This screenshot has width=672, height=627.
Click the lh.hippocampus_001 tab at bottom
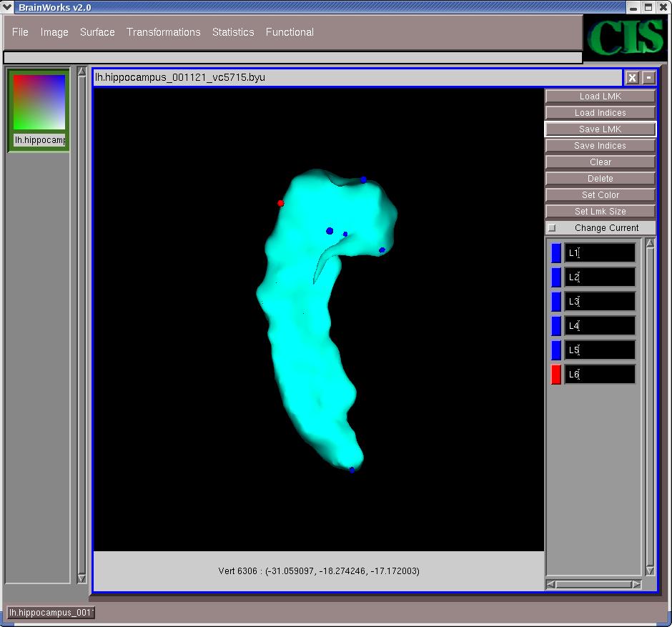(x=51, y=613)
